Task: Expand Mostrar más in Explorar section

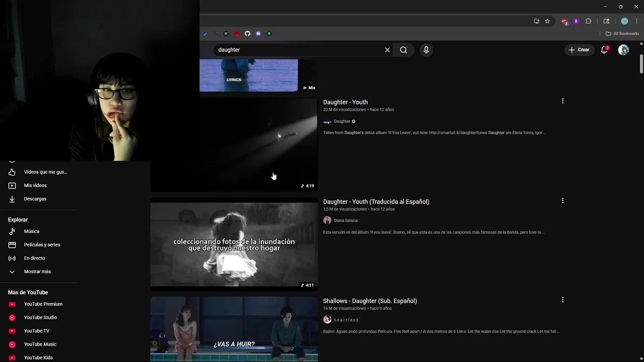Action: [37, 271]
